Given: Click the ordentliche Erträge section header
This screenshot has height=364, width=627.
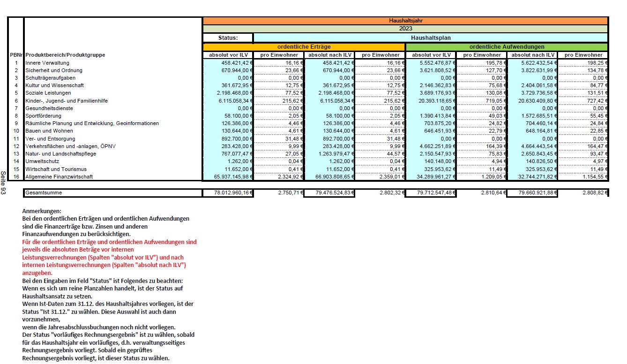Looking at the screenshot, I should pos(304,47).
